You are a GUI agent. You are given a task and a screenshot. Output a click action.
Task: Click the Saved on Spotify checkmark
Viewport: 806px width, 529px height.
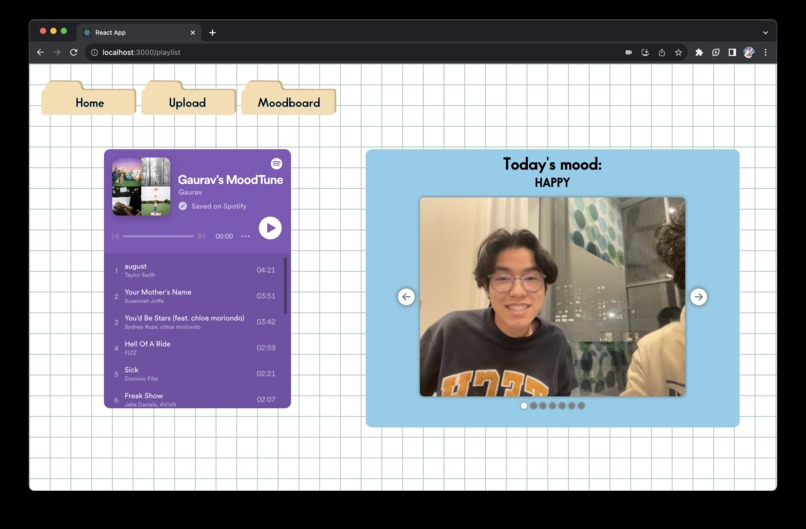coord(182,206)
